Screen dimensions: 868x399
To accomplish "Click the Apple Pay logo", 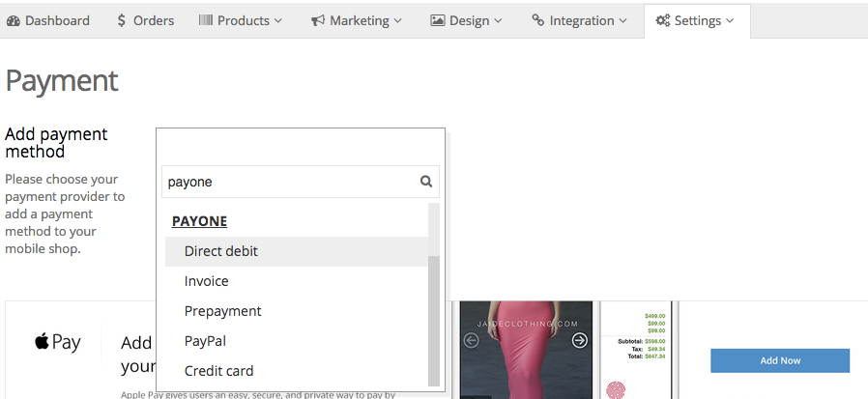I will (57, 343).
